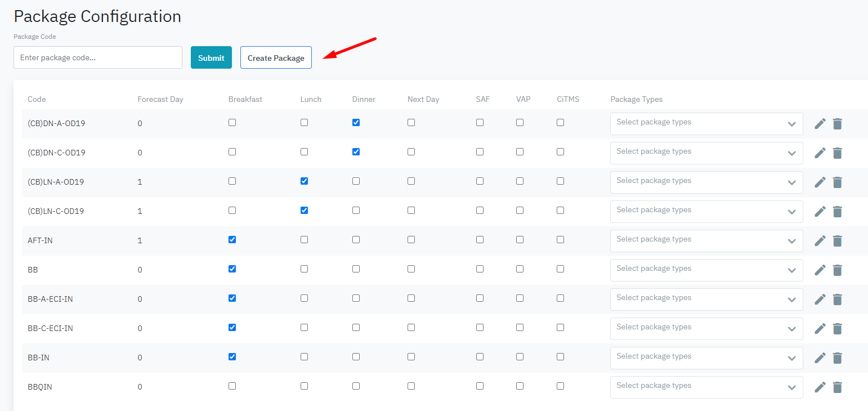This screenshot has width=868, height=411.
Task: Delete the (CB)LN-C-OD19 package
Action: click(x=838, y=211)
